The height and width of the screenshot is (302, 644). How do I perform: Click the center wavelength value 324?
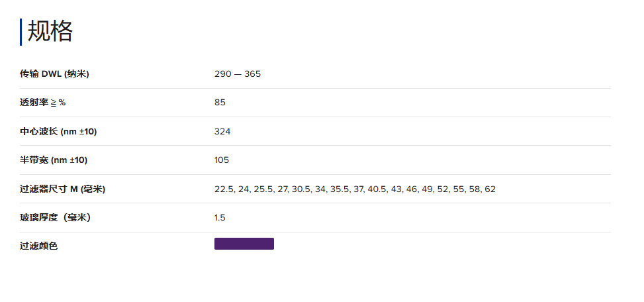222,131
